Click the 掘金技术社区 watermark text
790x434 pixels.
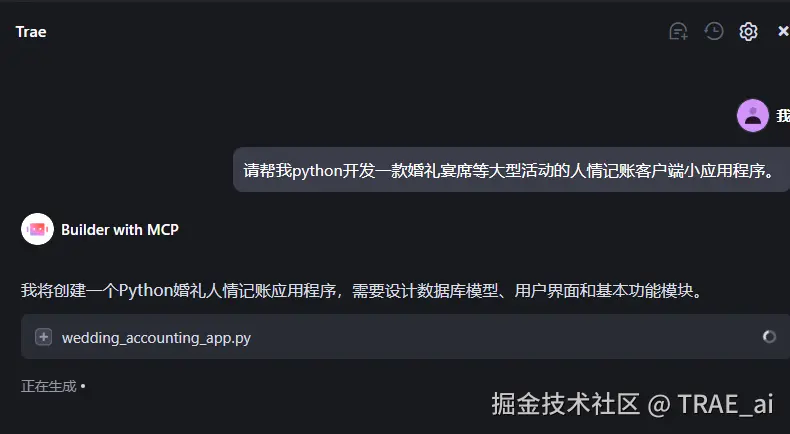[x=565, y=404]
